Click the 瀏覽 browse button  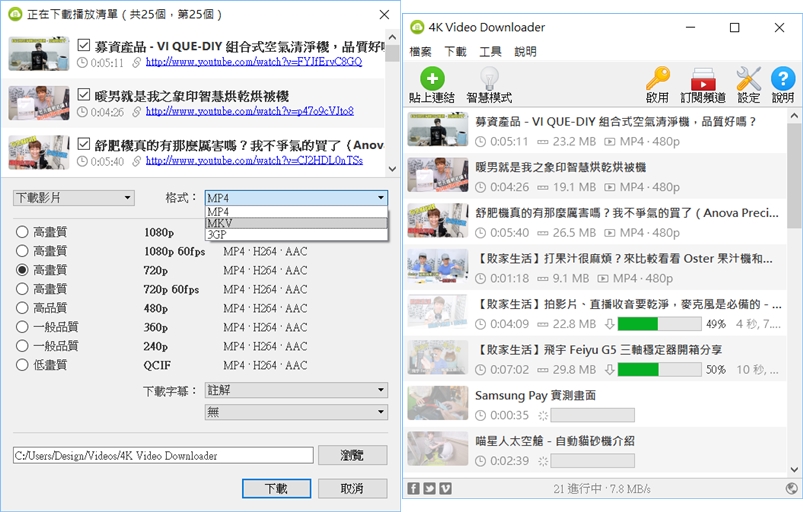pyautogui.click(x=352, y=455)
